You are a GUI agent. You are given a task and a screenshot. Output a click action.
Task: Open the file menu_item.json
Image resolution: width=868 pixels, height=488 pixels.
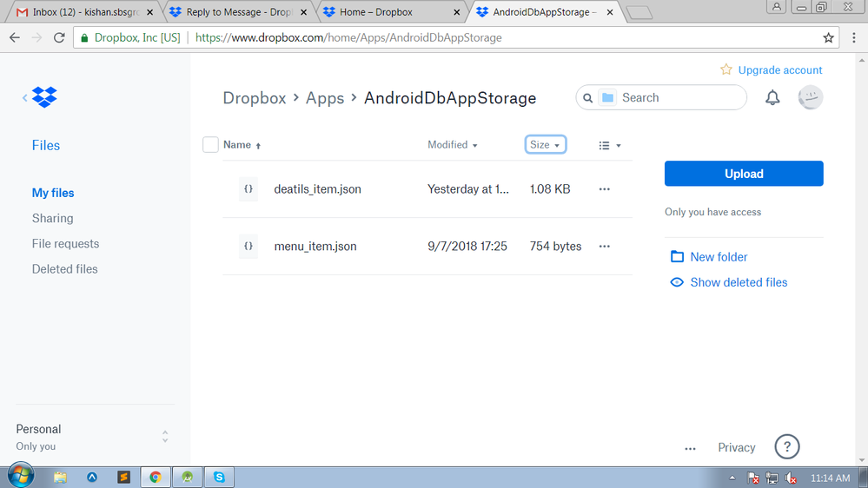(315, 247)
